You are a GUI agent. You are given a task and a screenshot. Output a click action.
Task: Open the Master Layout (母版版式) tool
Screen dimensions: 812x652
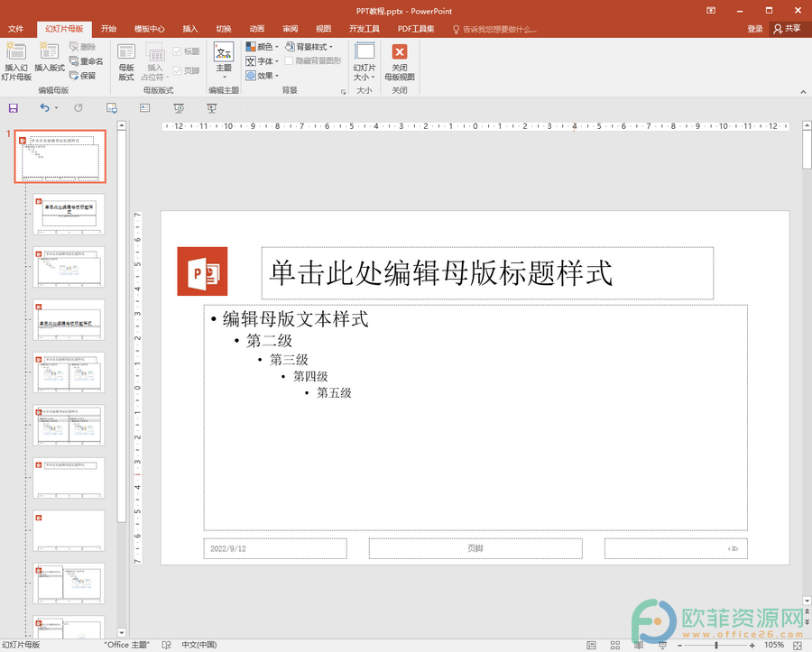coord(125,62)
